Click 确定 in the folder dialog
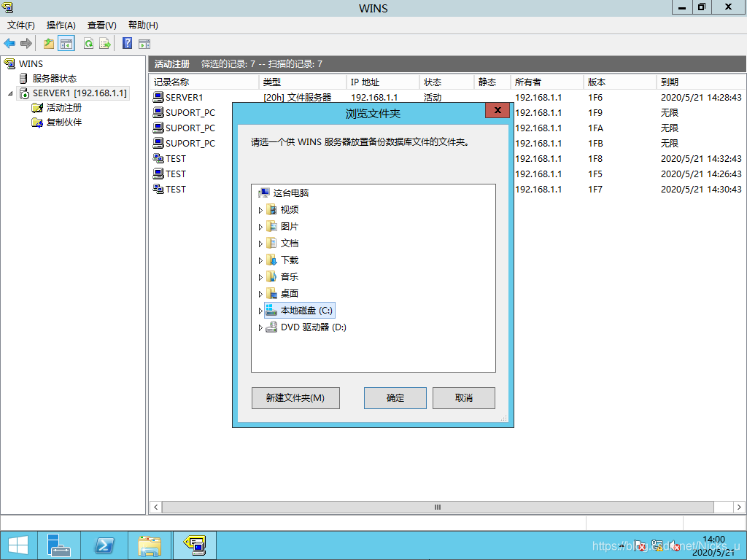 pos(395,398)
